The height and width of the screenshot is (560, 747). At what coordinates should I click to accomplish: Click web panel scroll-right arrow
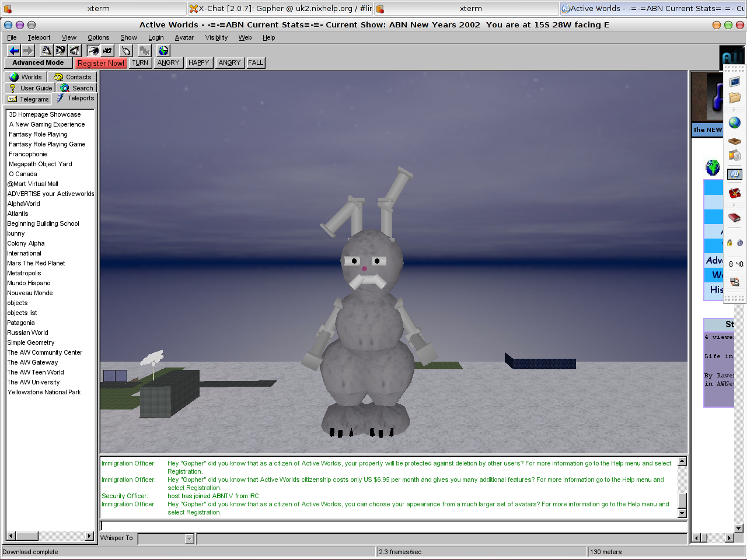(729, 538)
